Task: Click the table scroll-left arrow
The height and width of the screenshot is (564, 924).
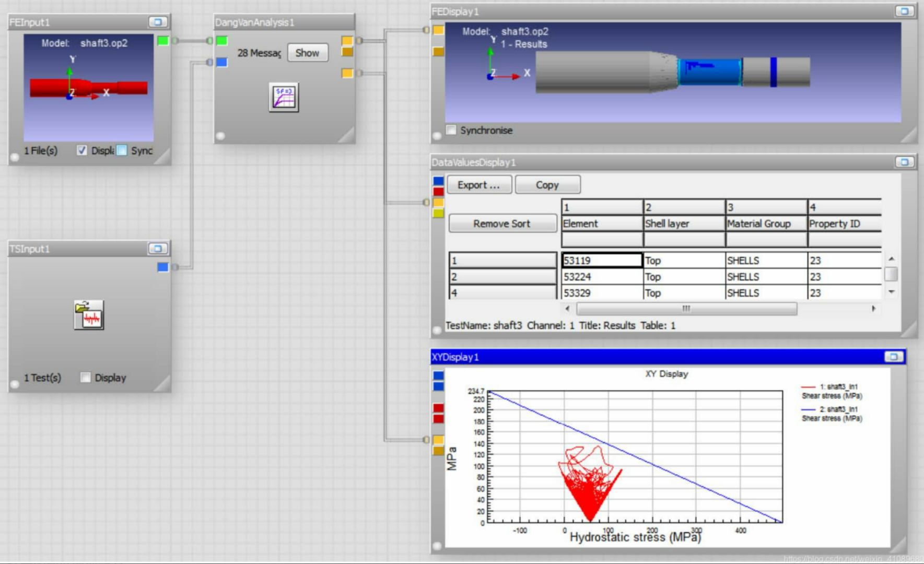Action: (568, 309)
